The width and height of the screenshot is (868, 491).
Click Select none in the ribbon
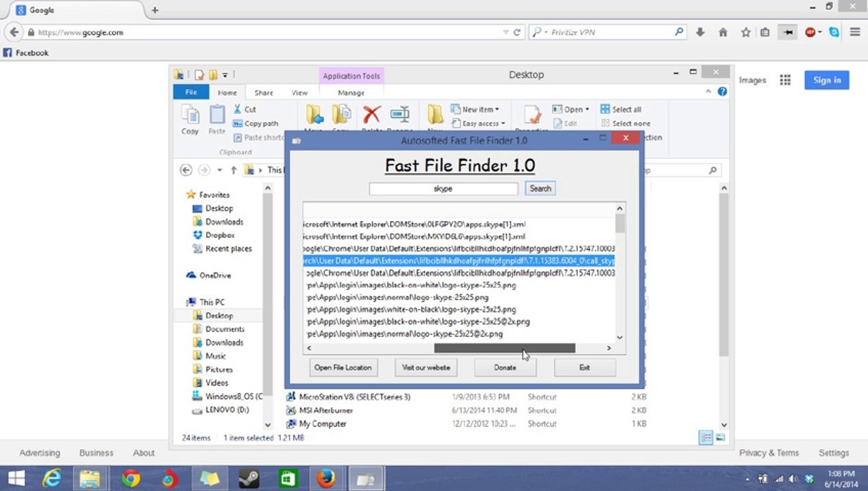[625, 123]
